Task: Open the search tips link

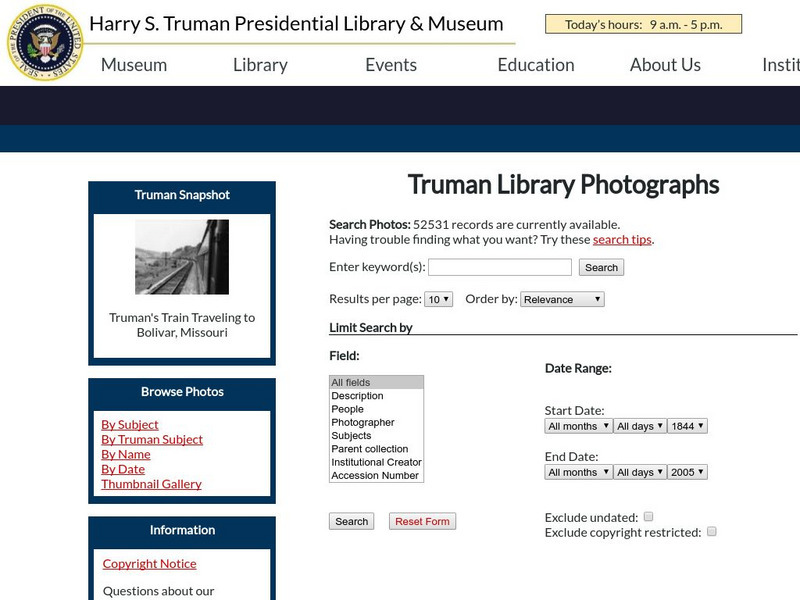Action: pyautogui.click(x=622, y=239)
